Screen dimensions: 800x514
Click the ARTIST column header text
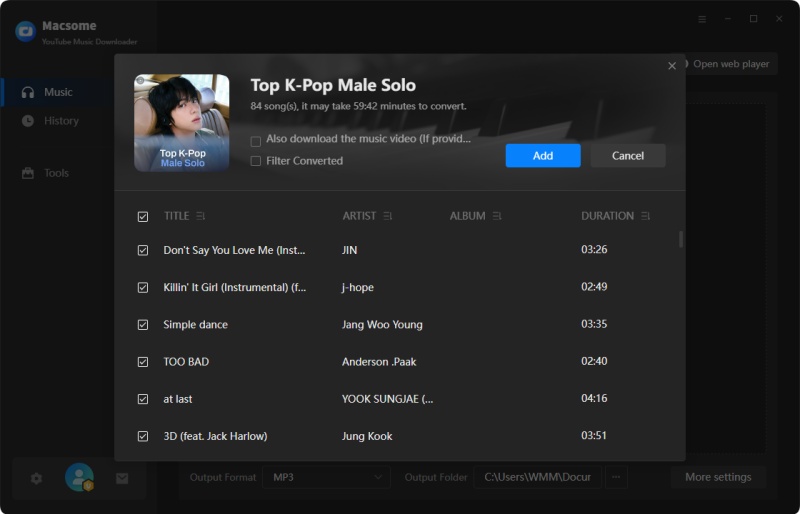(x=359, y=216)
